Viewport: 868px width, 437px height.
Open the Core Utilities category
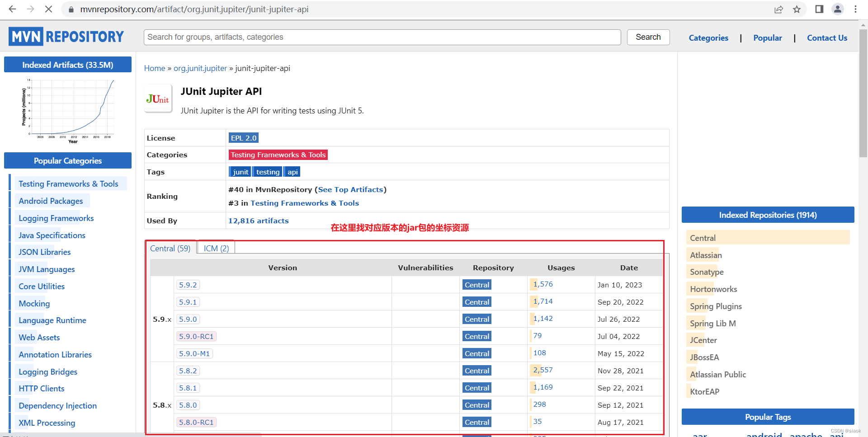42,287
